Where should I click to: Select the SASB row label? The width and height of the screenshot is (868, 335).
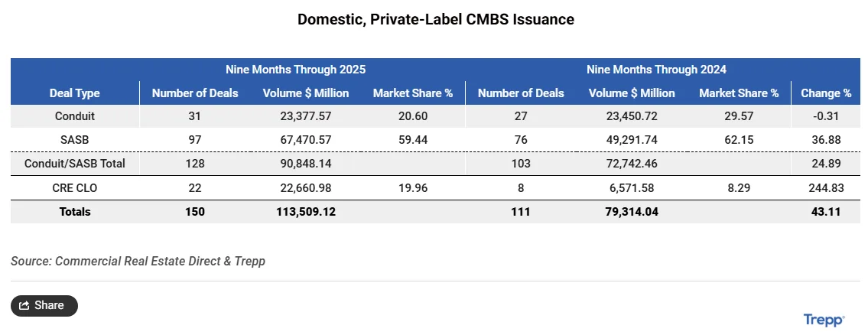(x=75, y=140)
